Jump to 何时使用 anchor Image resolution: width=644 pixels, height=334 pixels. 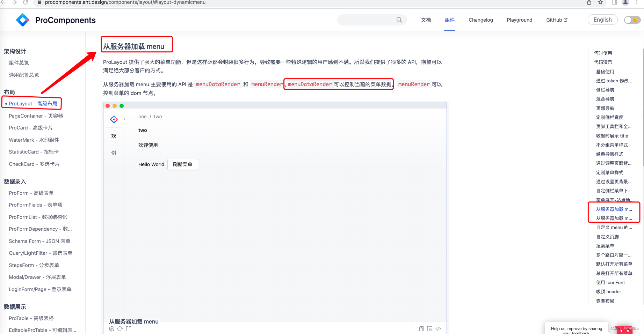tap(603, 53)
